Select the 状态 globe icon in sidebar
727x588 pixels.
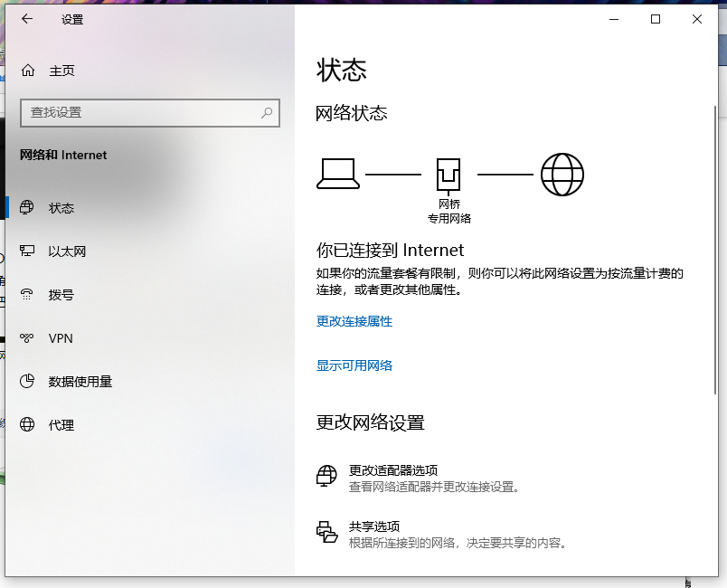click(27, 207)
